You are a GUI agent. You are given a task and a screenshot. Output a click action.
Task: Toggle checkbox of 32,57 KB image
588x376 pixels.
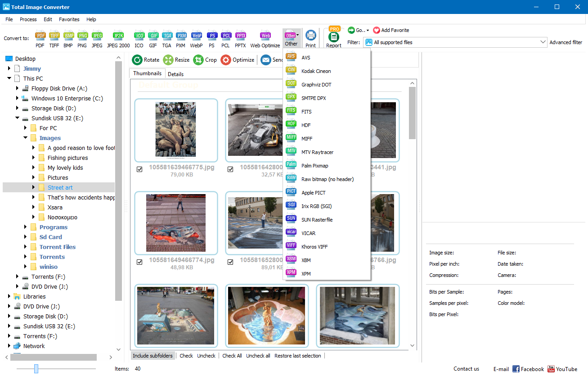pyautogui.click(x=230, y=169)
